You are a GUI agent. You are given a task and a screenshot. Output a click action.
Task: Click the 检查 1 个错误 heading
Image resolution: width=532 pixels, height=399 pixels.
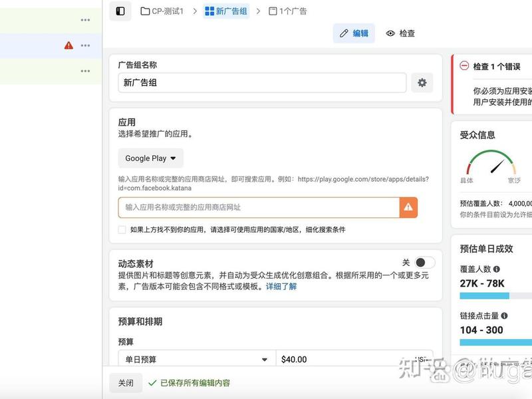(x=497, y=66)
